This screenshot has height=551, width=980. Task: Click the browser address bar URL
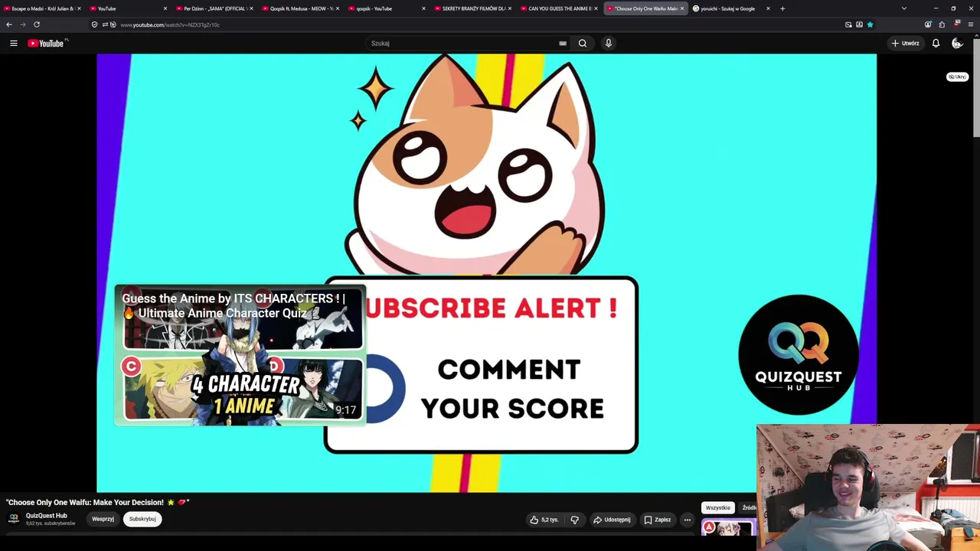click(x=170, y=24)
